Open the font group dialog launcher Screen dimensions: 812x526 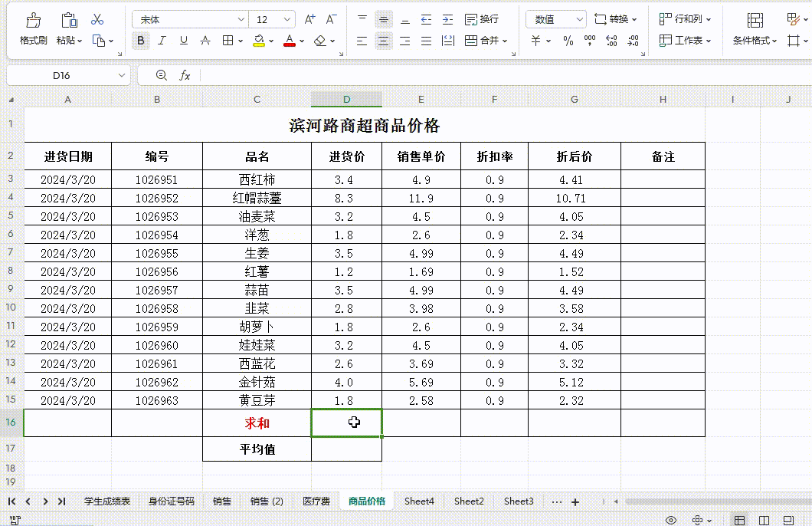tap(341, 54)
